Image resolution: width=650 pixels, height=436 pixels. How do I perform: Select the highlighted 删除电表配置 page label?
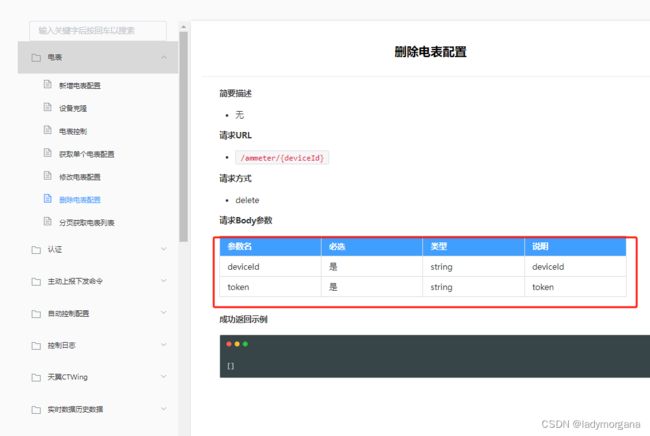click(x=80, y=200)
